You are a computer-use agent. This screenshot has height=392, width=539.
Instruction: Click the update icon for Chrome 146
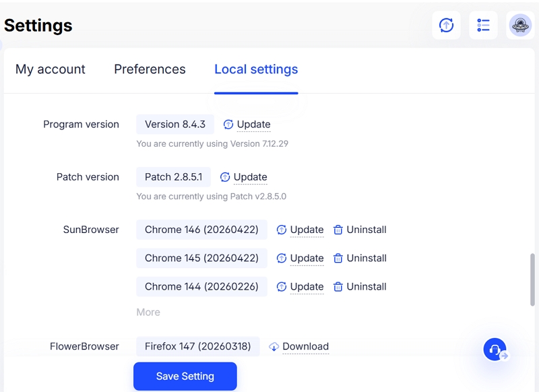[282, 230]
